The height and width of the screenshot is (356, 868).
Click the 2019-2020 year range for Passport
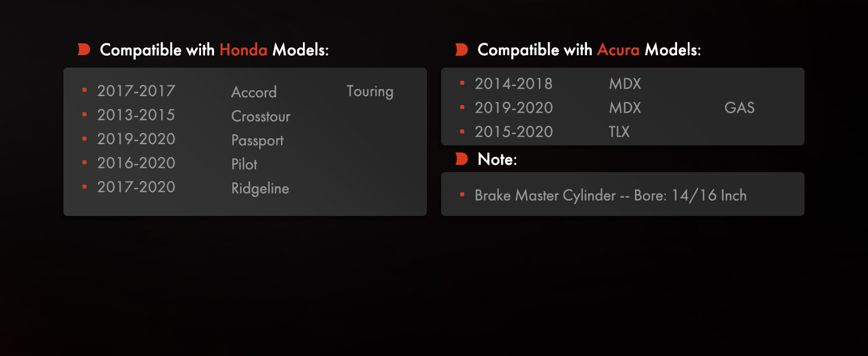(x=136, y=139)
